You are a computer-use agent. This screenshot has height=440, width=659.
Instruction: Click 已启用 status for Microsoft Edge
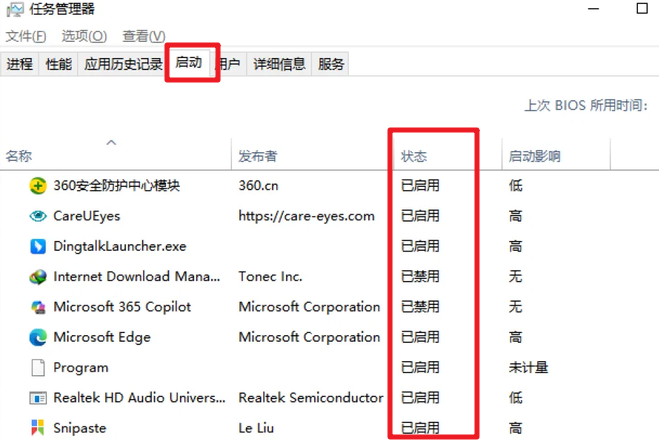pyautogui.click(x=420, y=337)
